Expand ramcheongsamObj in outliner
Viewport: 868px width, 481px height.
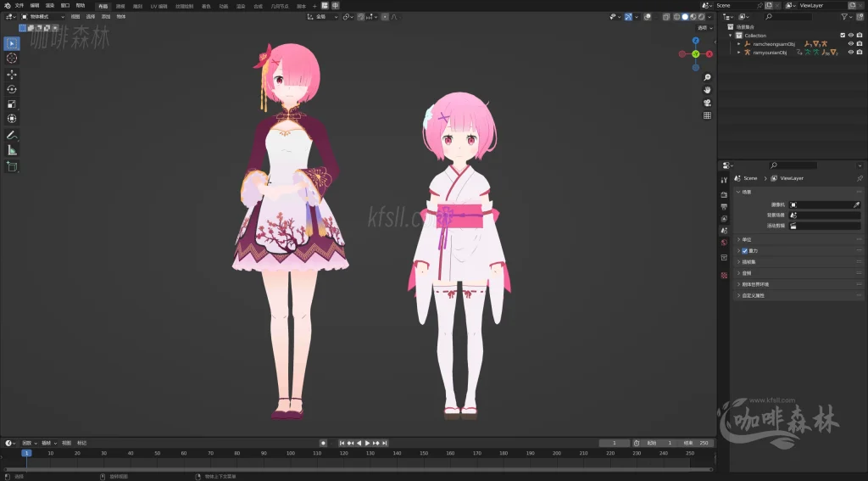(x=739, y=44)
